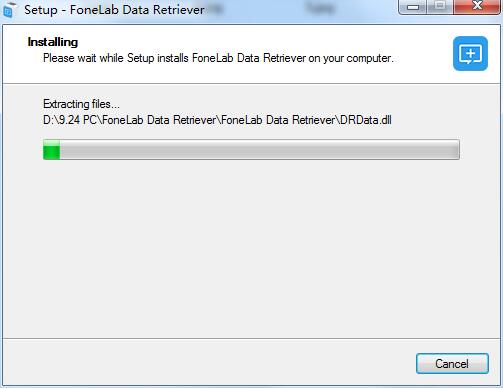This screenshot has height=388, width=503.
Task: Click the Cancel button to abort installation
Action: [452, 363]
